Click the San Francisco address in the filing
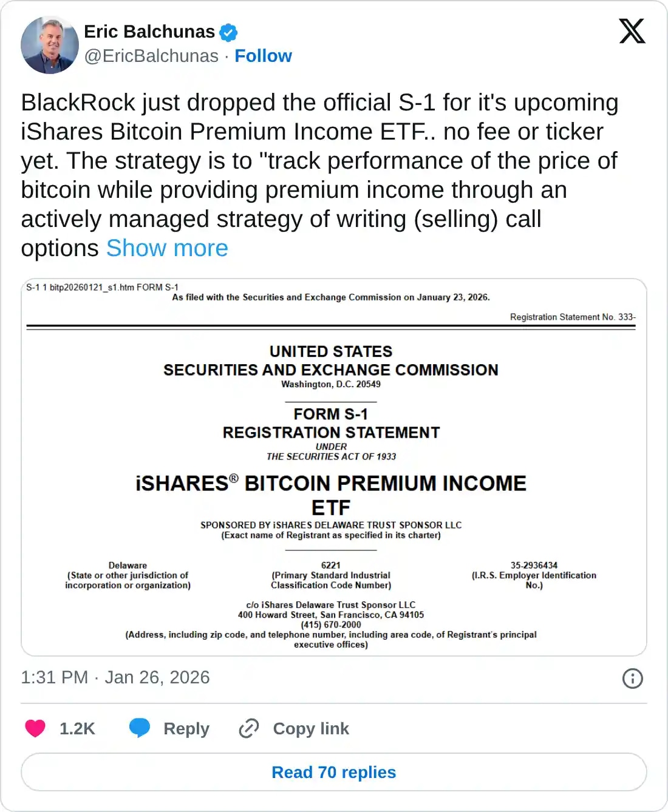 point(331,615)
